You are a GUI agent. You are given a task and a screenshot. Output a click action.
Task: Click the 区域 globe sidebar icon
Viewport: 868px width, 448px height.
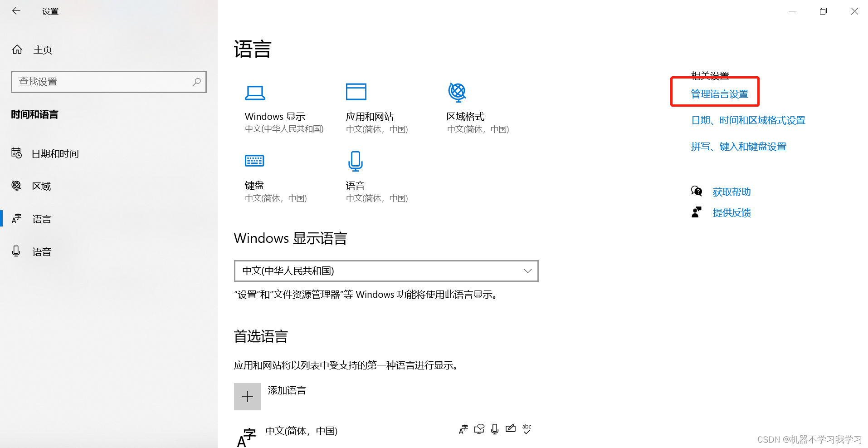[16, 186]
